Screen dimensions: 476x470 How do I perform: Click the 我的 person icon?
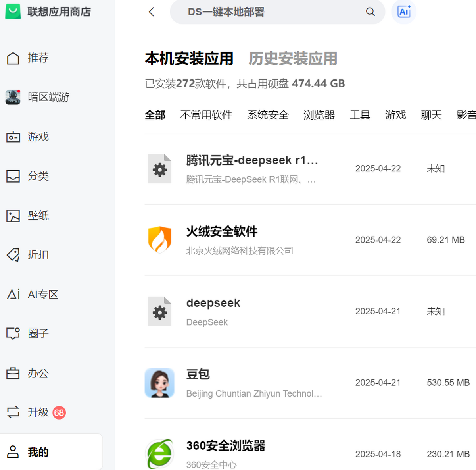[x=13, y=452]
